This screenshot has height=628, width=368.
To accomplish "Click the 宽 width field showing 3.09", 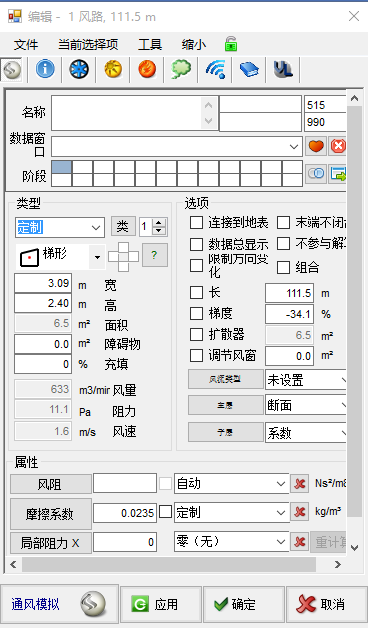I will [x=43, y=283].
